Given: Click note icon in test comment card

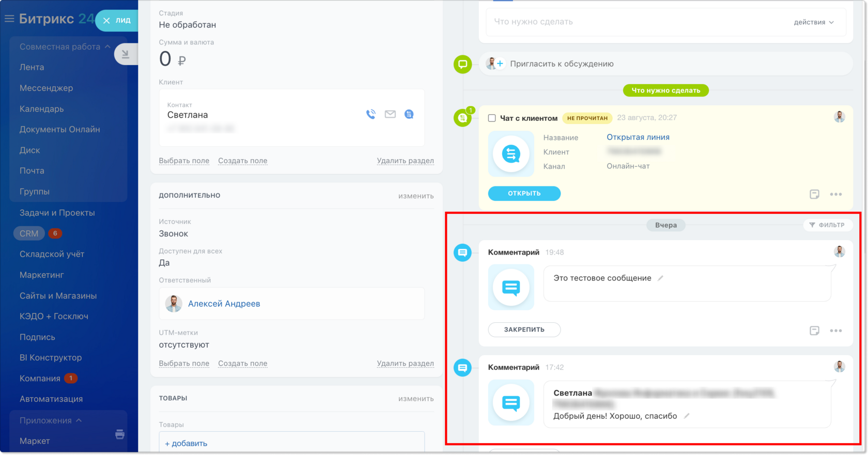Looking at the screenshot, I should click(814, 331).
